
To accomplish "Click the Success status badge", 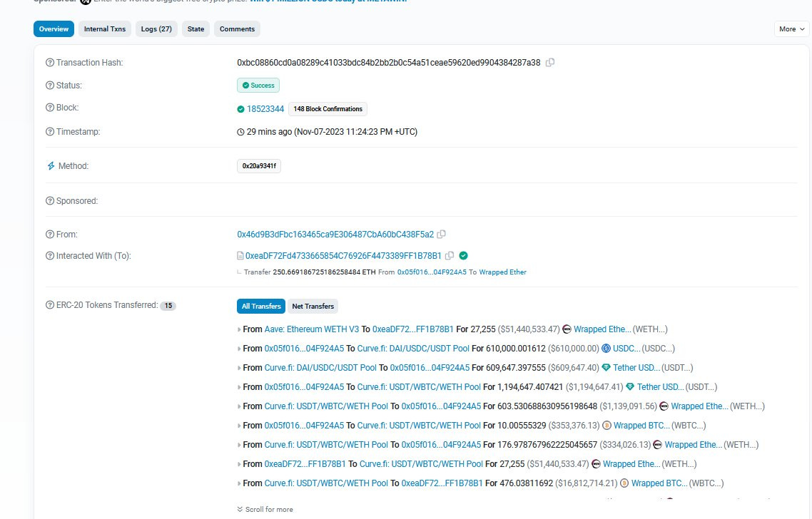I will click(258, 86).
